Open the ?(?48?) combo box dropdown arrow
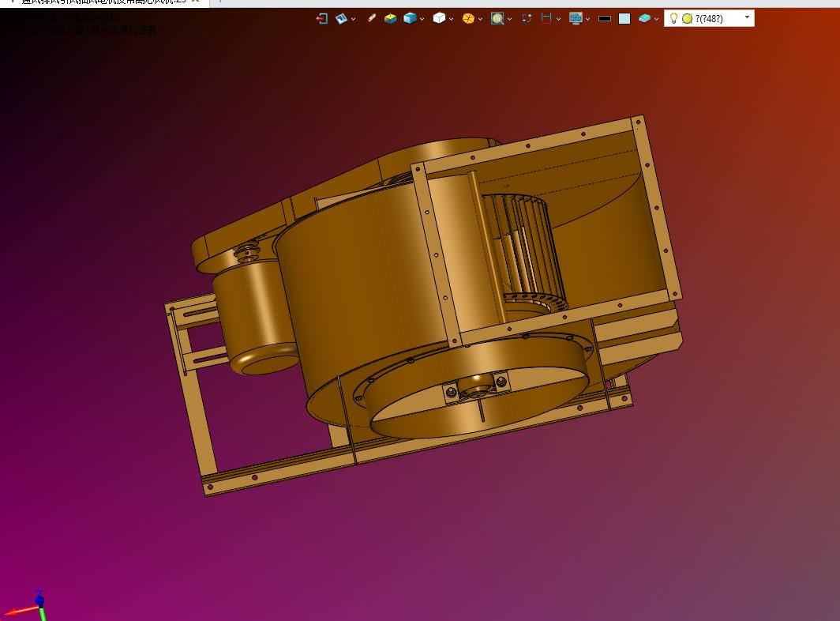Viewport: 840px width, 621px height. coord(748,17)
